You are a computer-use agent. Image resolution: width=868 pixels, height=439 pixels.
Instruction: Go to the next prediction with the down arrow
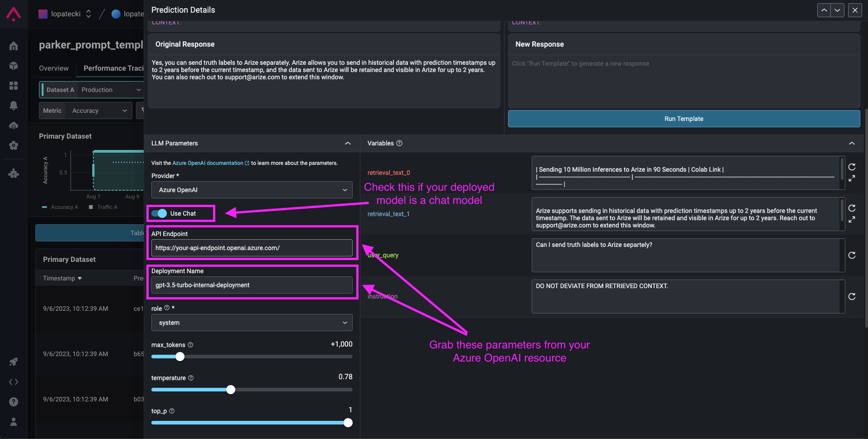point(838,10)
